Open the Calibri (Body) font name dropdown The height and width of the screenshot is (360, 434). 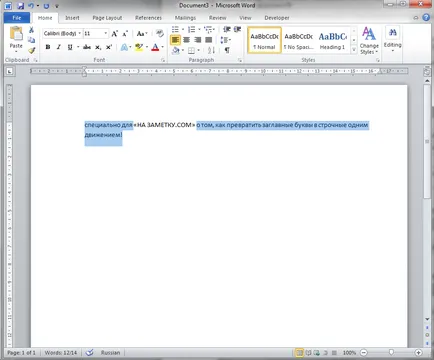[80, 34]
